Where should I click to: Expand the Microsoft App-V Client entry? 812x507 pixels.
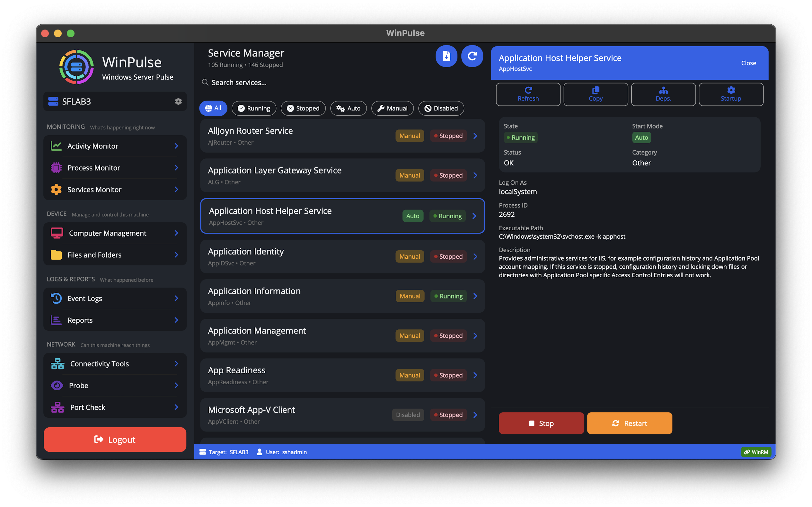475,414
